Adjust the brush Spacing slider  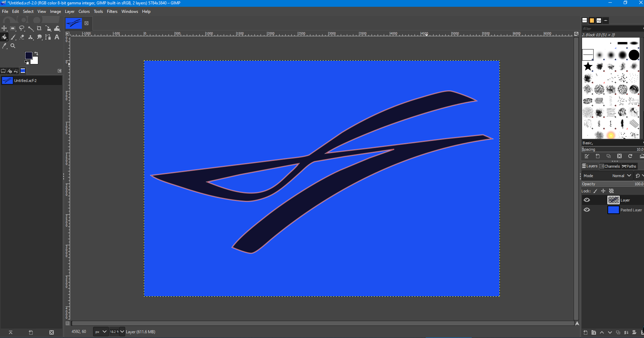pos(613,149)
